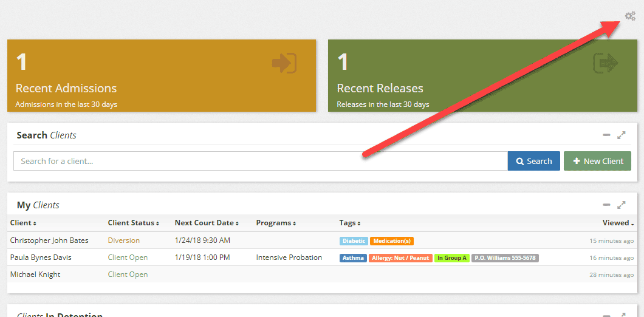Maximize the My Clients panel
Screen dimensions: 644x317
(x=622, y=205)
